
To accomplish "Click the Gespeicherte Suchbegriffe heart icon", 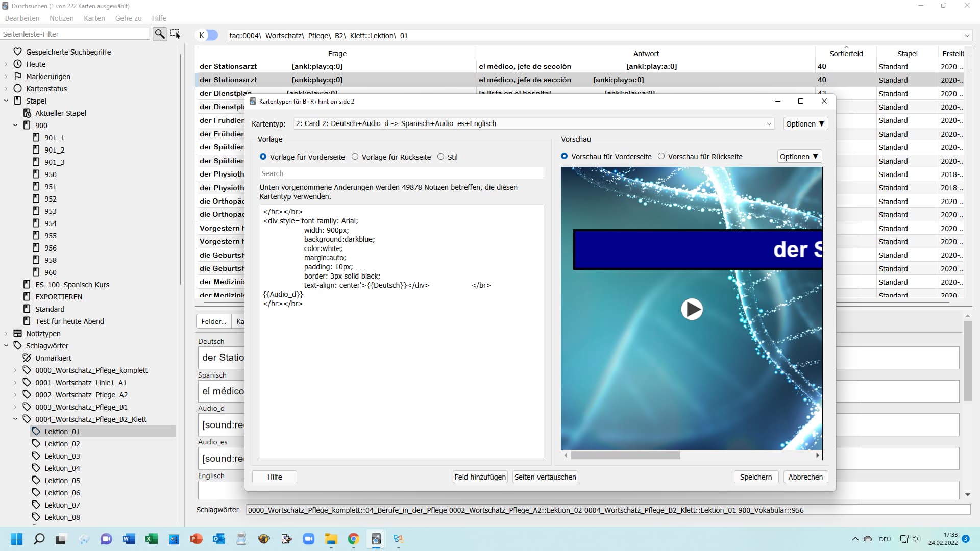I will point(17,52).
